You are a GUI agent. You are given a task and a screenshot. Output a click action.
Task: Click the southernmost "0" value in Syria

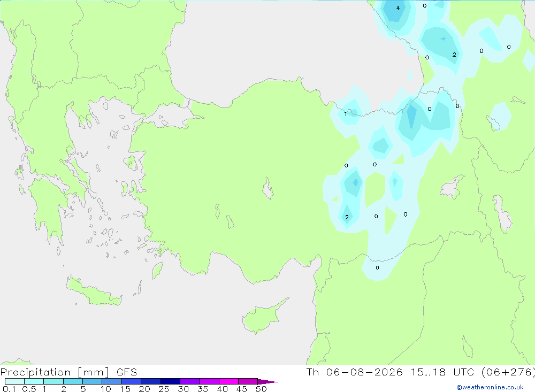(x=377, y=268)
